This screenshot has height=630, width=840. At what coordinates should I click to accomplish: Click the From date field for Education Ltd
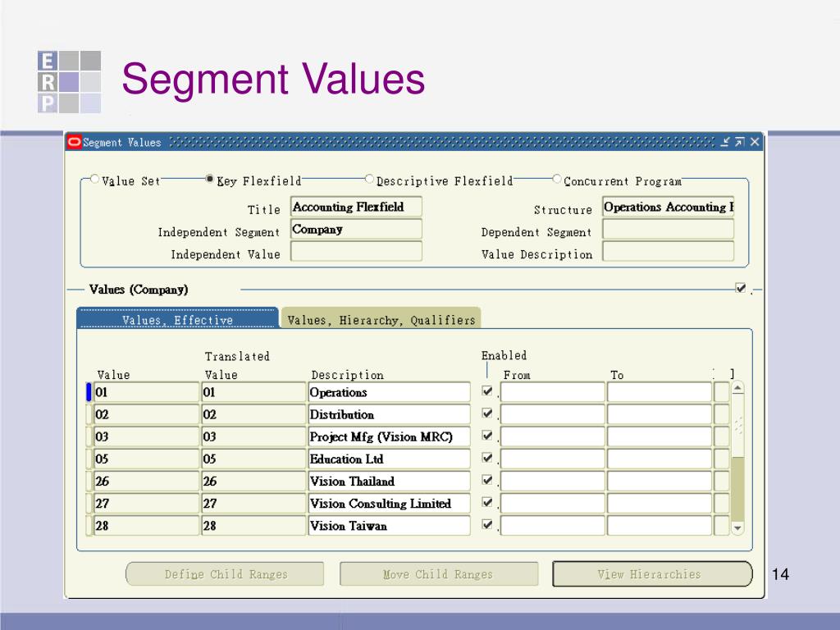tap(552, 459)
